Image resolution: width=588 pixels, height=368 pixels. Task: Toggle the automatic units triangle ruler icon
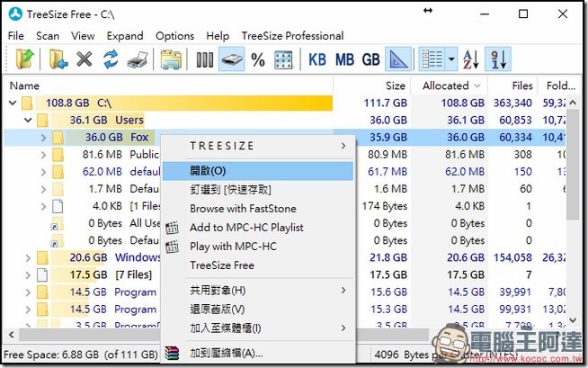pyautogui.click(x=398, y=59)
